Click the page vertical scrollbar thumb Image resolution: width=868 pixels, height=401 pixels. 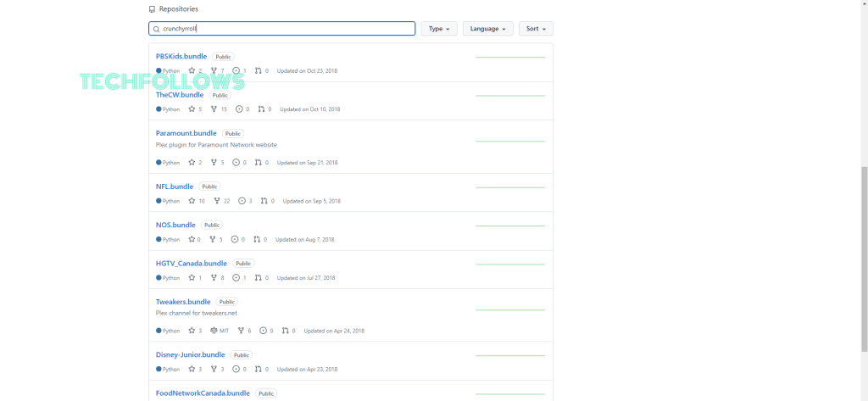click(x=864, y=259)
